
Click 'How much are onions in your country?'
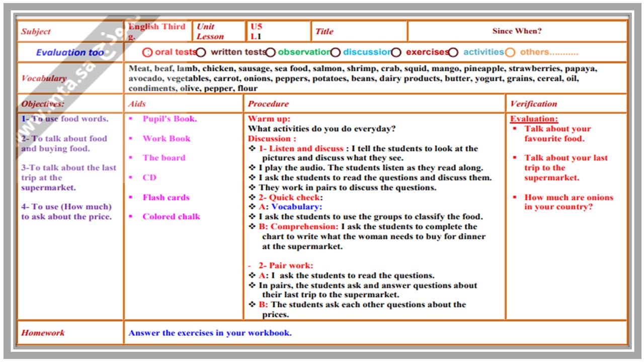[x=569, y=202]
